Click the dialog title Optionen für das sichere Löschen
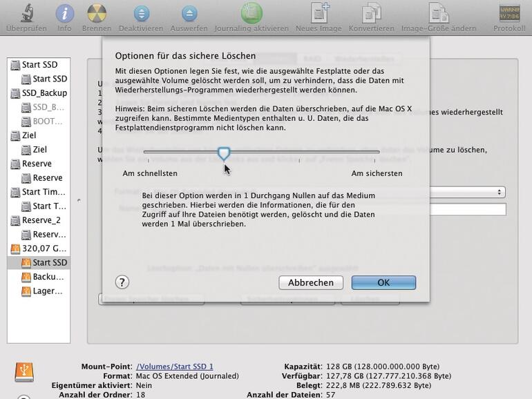The image size is (532, 399). (x=185, y=56)
